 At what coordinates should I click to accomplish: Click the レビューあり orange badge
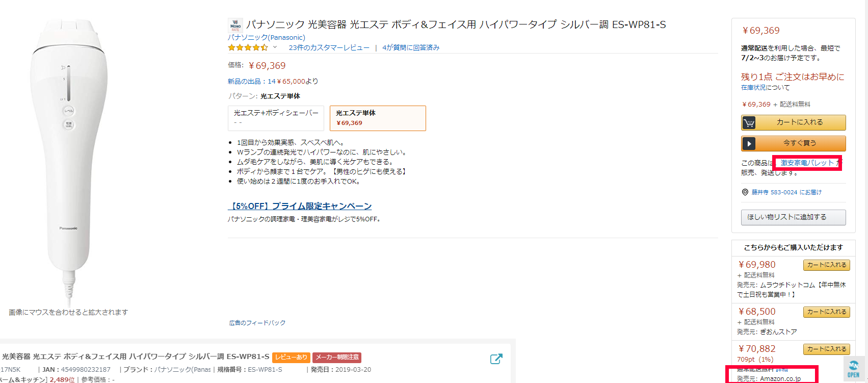click(291, 357)
